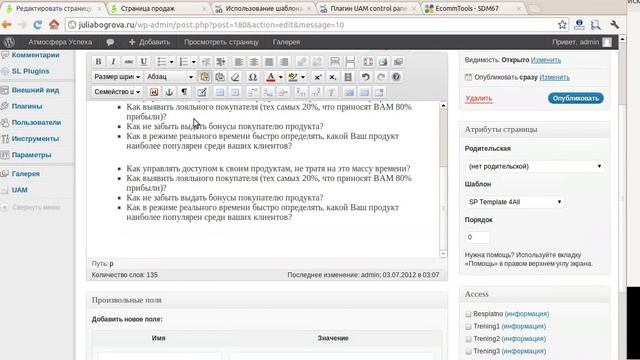640x360 pixels.
Task: Undo the last edit
Action: click(x=366, y=77)
